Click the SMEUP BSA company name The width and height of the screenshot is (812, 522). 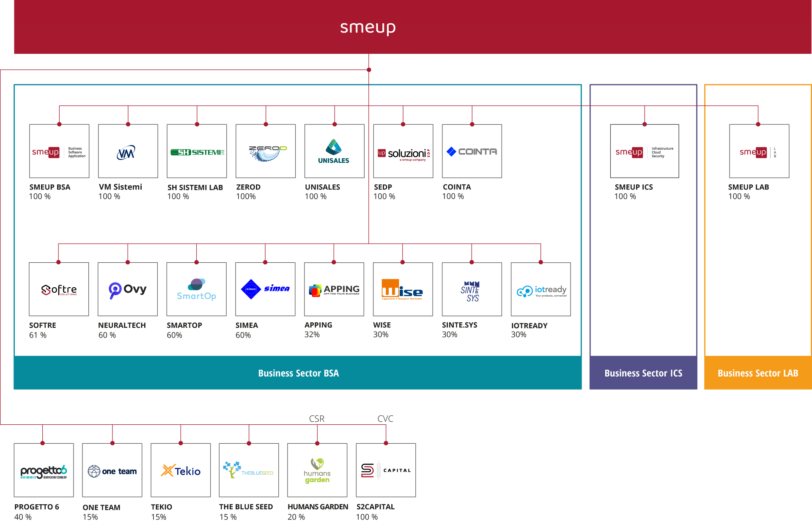(50, 187)
